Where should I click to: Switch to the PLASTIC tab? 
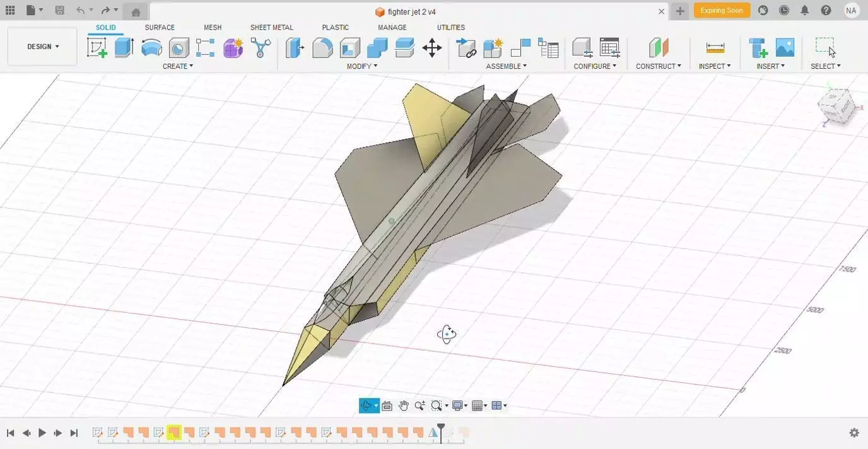pos(336,28)
